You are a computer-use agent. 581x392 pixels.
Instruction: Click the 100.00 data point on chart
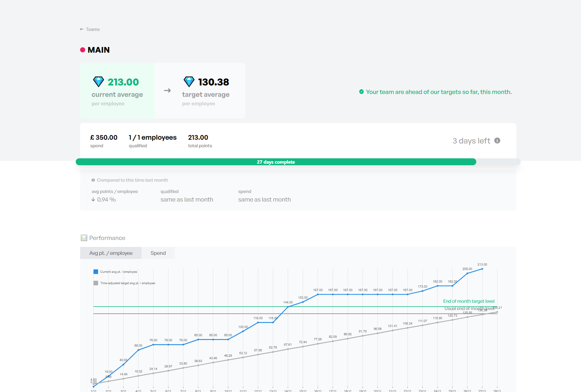[243, 331]
